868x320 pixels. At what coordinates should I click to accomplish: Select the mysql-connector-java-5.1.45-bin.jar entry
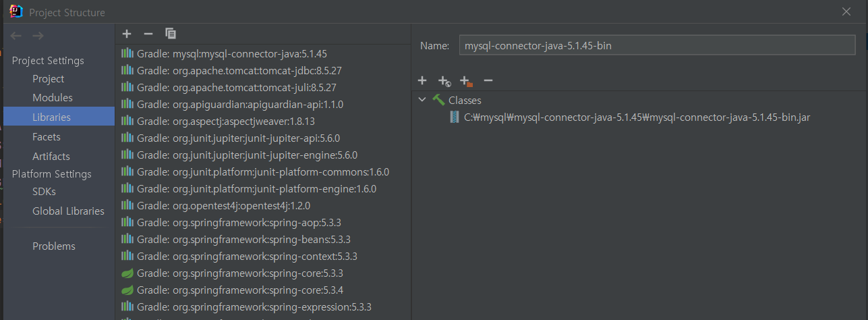click(630, 117)
